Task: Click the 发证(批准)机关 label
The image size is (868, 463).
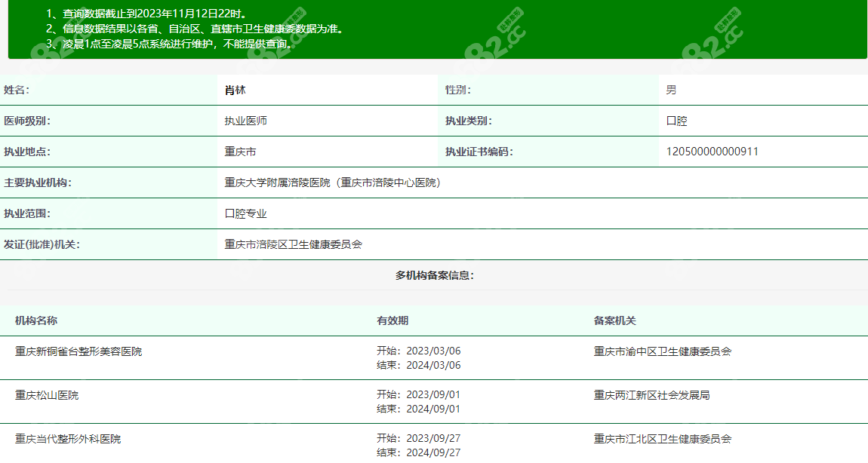Action: point(42,244)
